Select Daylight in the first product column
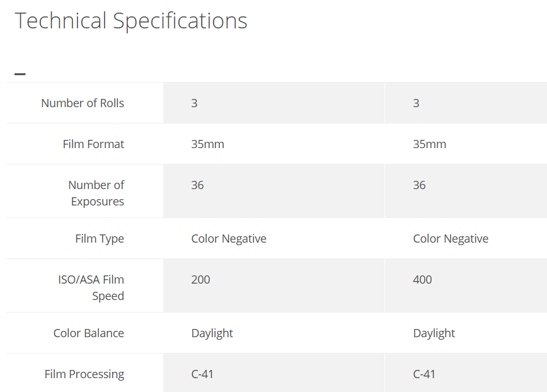The height and width of the screenshot is (392, 547). coord(212,333)
